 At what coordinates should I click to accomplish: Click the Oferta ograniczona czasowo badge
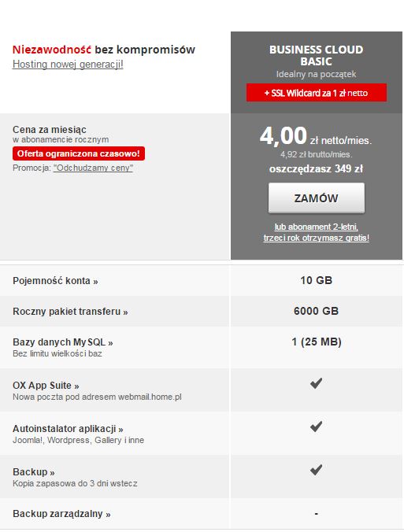point(79,153)
